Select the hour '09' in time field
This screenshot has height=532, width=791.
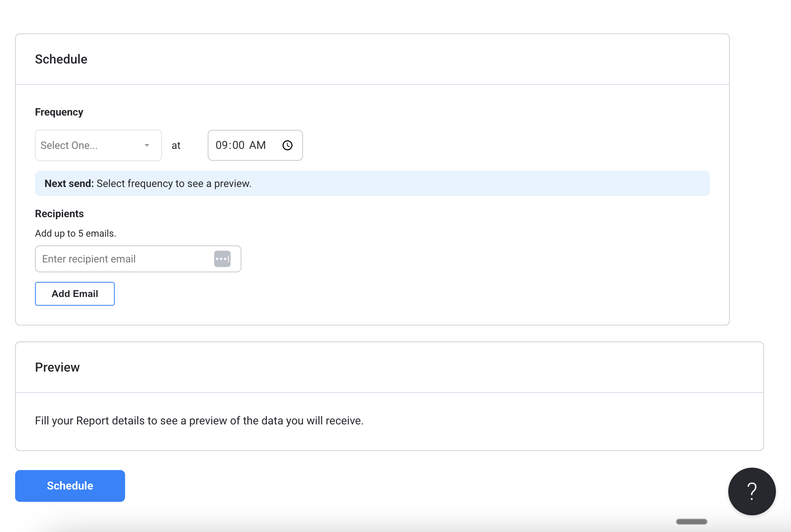pos(221,145)
